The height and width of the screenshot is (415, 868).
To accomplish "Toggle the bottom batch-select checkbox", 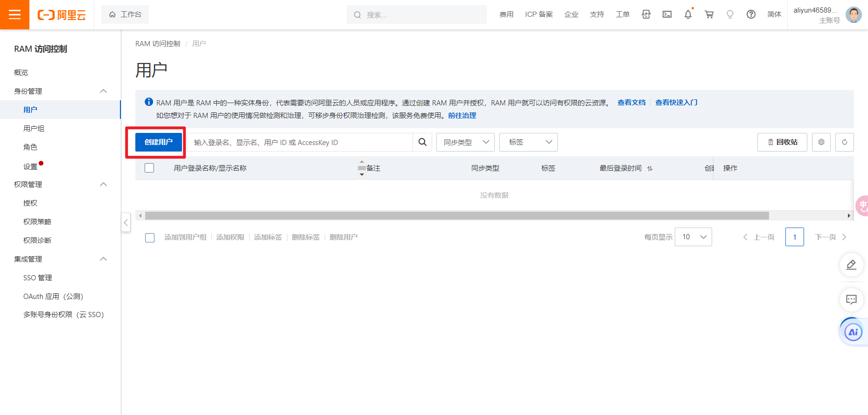I will 150,238.
